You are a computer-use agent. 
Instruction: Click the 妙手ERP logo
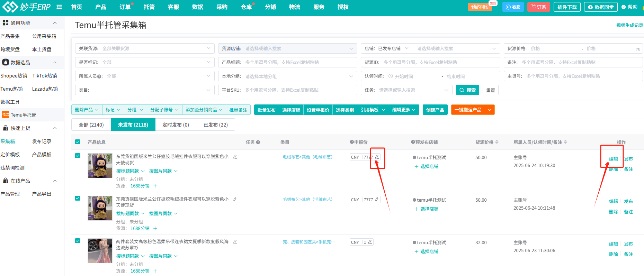click(x=26, y=7)
